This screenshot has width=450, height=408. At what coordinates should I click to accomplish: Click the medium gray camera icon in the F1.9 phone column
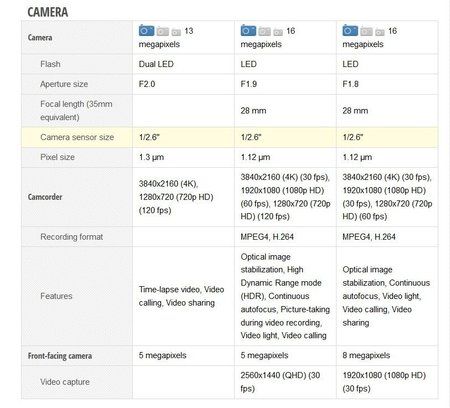point(265,31)
